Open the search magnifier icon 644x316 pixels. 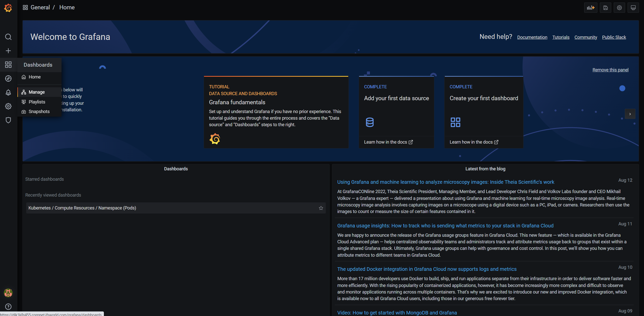(x=8, y=37)
